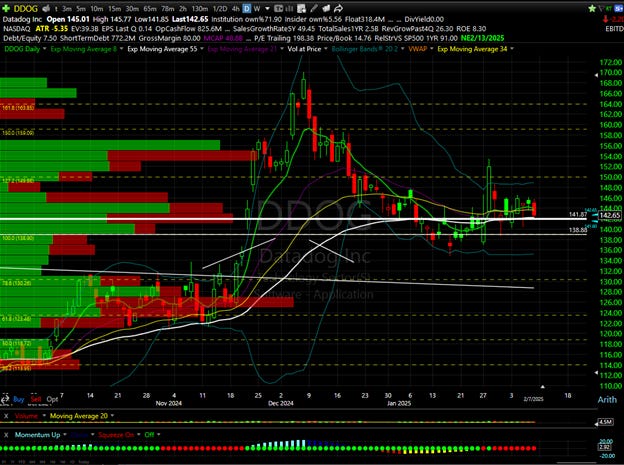Open Exp Moving Average 21 dropdown
Image resolution: width=624 pixels, height=465 pixels.
click(x=282, y=49)
